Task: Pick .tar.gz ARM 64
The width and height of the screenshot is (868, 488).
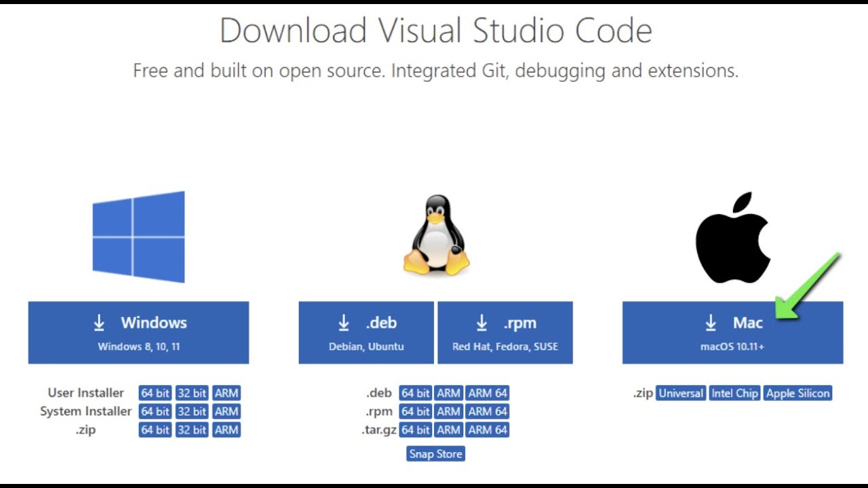Action: (x=488, y=430)
